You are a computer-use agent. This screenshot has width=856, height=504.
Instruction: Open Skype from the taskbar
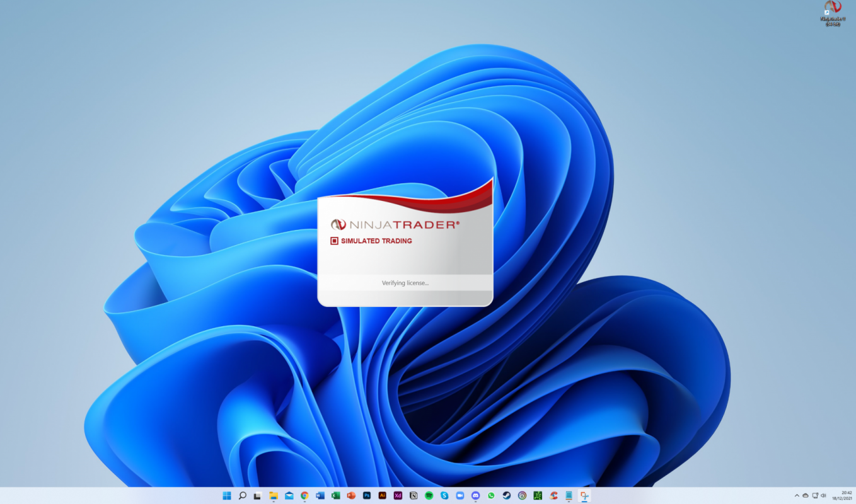444,496
